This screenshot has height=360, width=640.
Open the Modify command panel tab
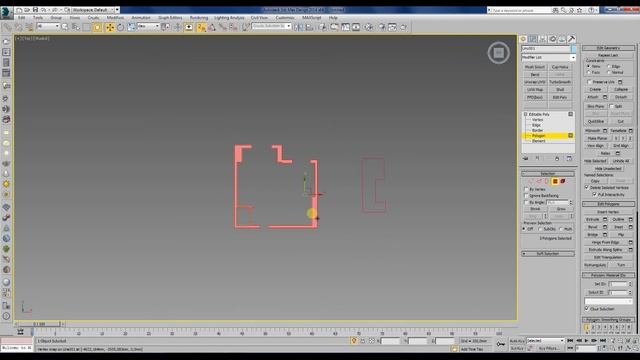[533, 39]
